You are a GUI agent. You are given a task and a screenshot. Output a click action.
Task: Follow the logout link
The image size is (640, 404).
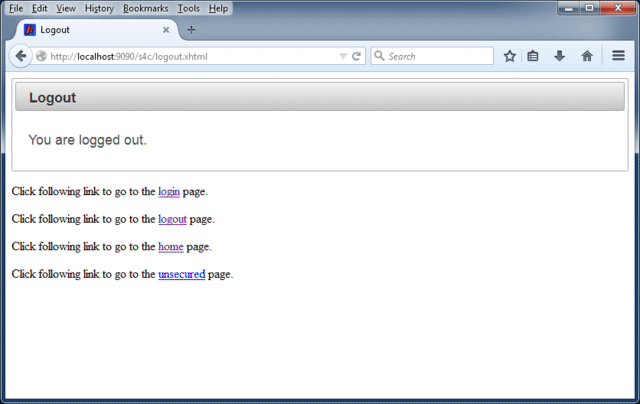pyautogui.click(x=172, y=219)
